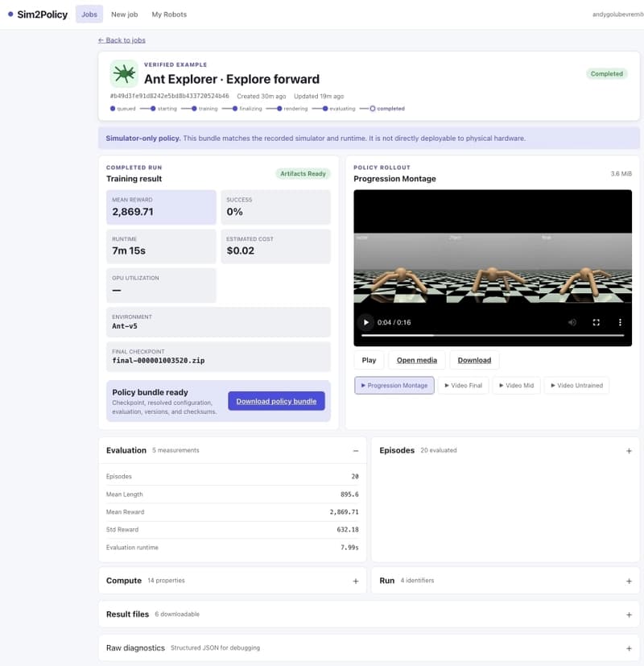
Task: Click the Artifacts Ready badge
Action: 303,173
